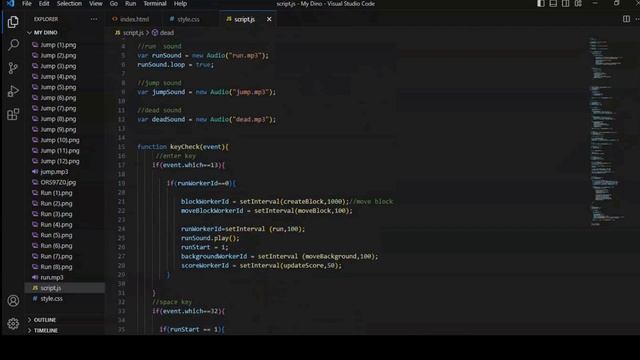Open the Accounts menu icon

(x=13, y=301)
